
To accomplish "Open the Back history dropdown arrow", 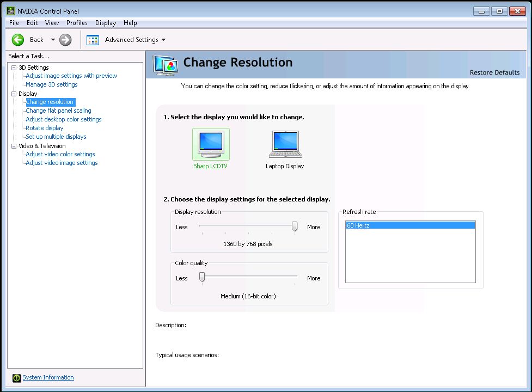I will (53, 40).
